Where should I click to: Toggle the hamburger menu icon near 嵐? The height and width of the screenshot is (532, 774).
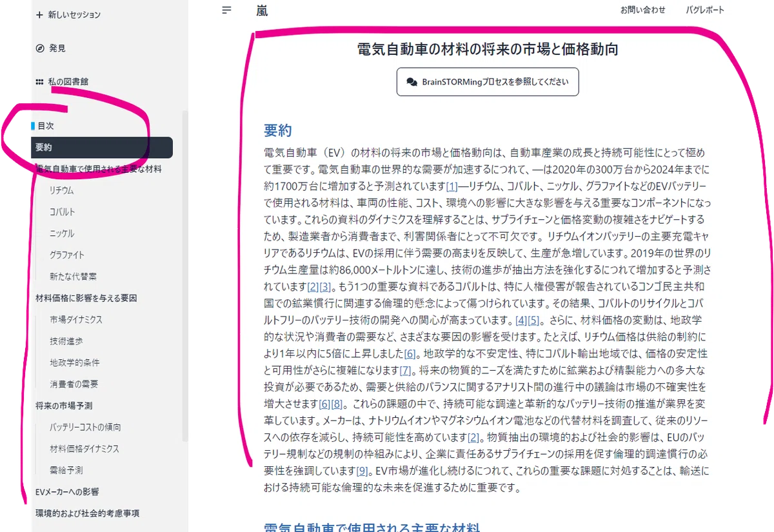coord(226,10)
